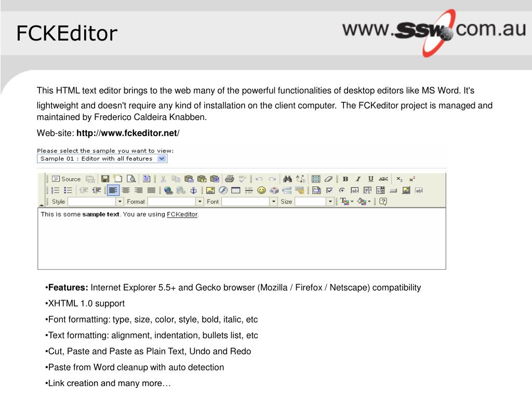Click the Insert Link globe icon
Viewport: 532px width, 399px height.
[x=168, y=190]
